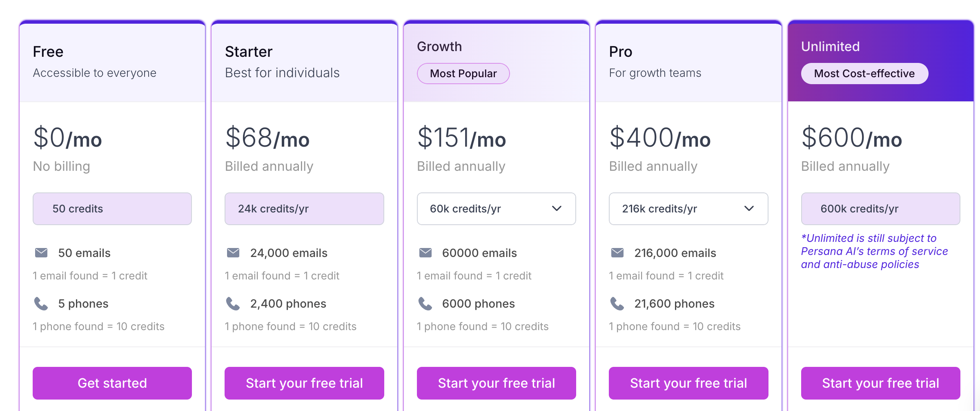Click the chevron arrow in Pro credits selector
The image size is (980, 411).
tap(749, 209)
